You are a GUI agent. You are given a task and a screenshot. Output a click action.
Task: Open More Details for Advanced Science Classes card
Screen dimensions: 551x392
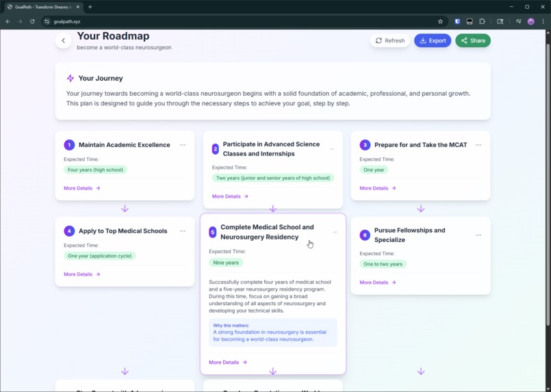pyautogui.click(x=230, y=196)
